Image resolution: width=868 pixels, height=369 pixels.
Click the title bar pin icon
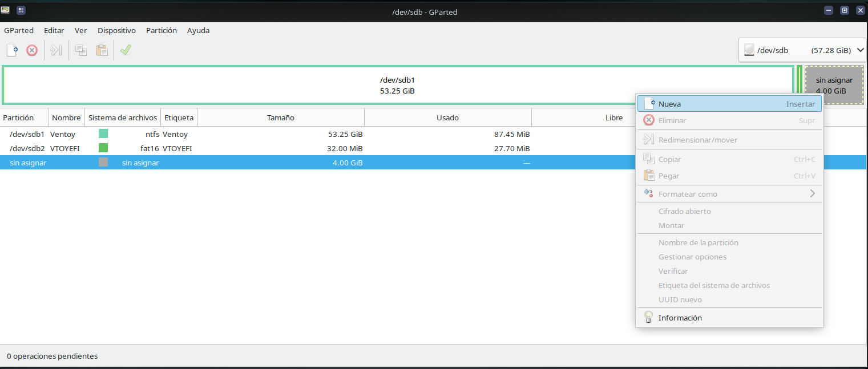(21, 10)
